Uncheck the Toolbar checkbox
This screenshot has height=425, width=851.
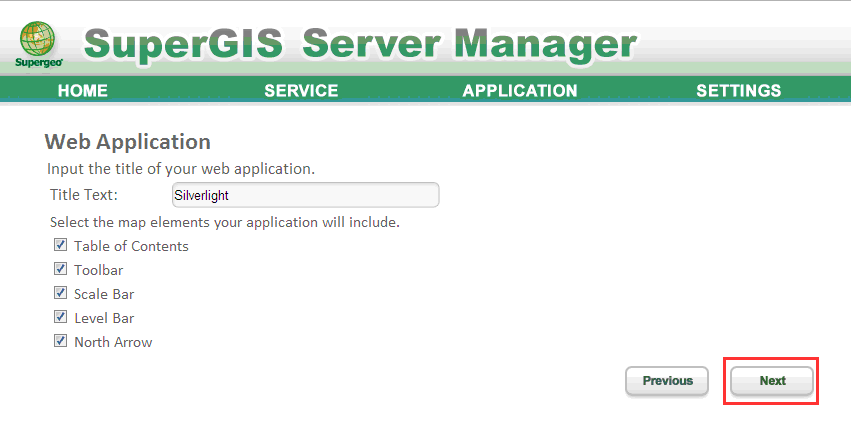point(60,269)
